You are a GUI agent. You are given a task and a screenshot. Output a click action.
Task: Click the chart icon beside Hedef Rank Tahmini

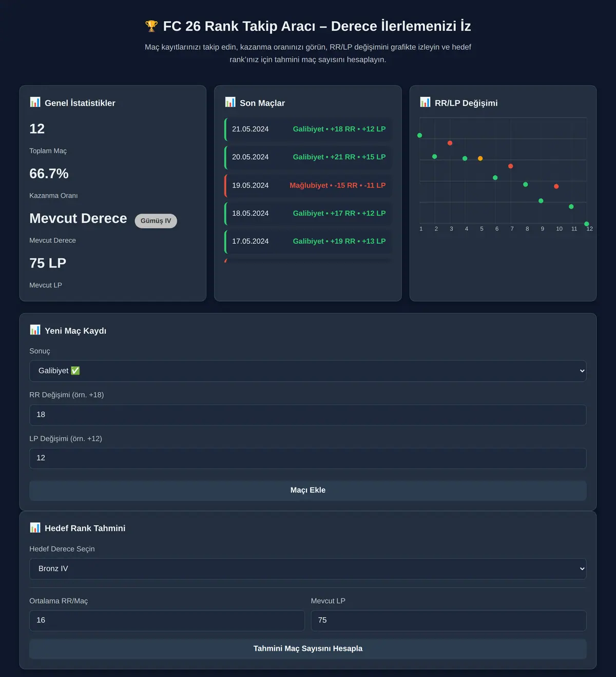pyautogui.click(x=35, y=528)
